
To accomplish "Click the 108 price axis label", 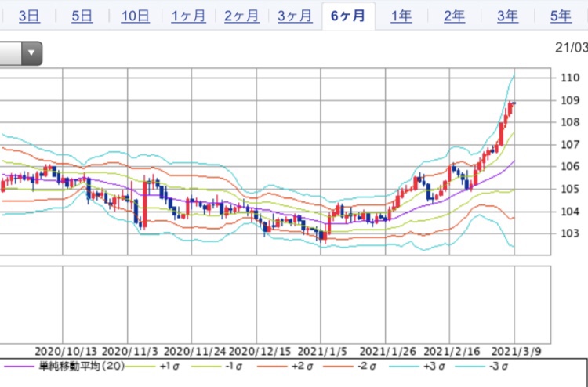I will click(x=571, y=122).
